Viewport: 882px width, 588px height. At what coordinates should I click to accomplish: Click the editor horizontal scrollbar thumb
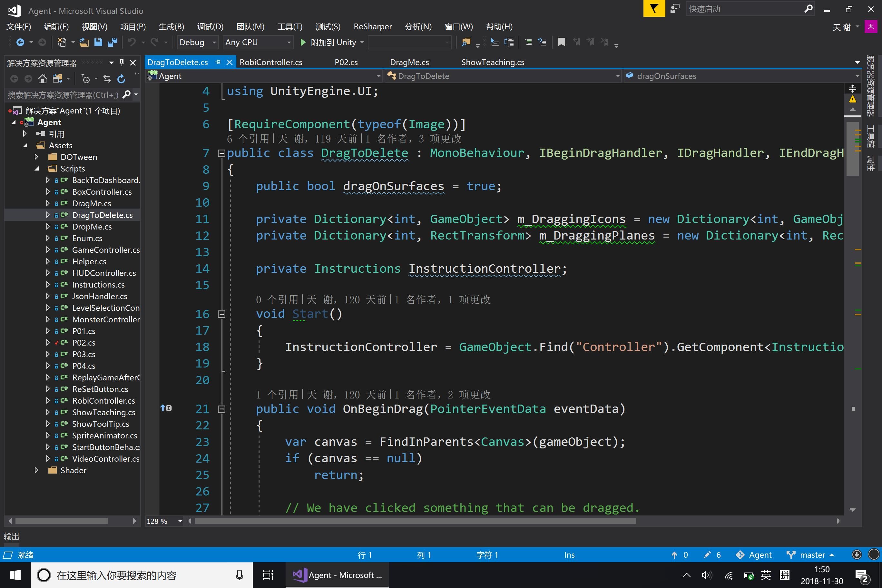point(415,521)
